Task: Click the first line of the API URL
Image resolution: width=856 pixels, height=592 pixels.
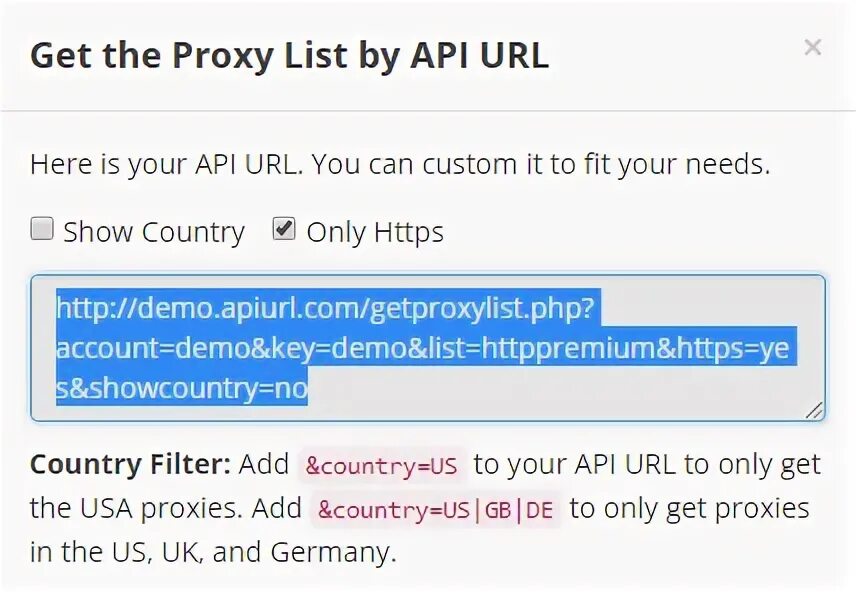Action: pos(325,308)
